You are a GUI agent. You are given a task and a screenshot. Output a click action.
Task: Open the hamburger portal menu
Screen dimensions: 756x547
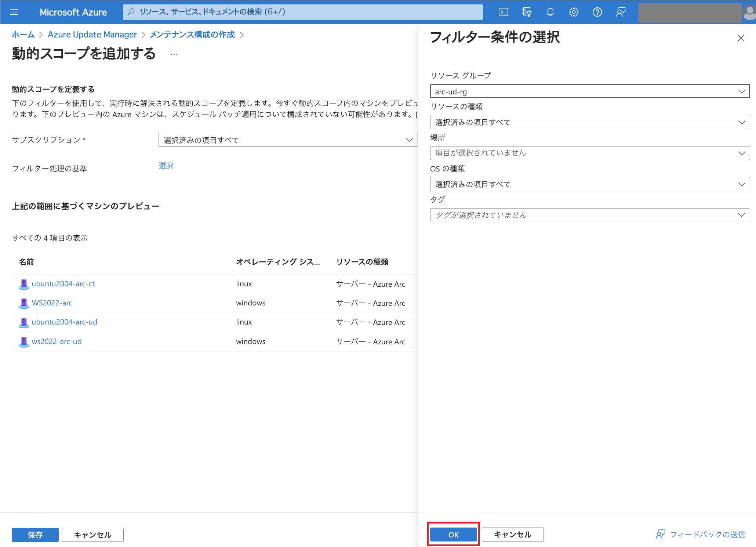[14, 12]
